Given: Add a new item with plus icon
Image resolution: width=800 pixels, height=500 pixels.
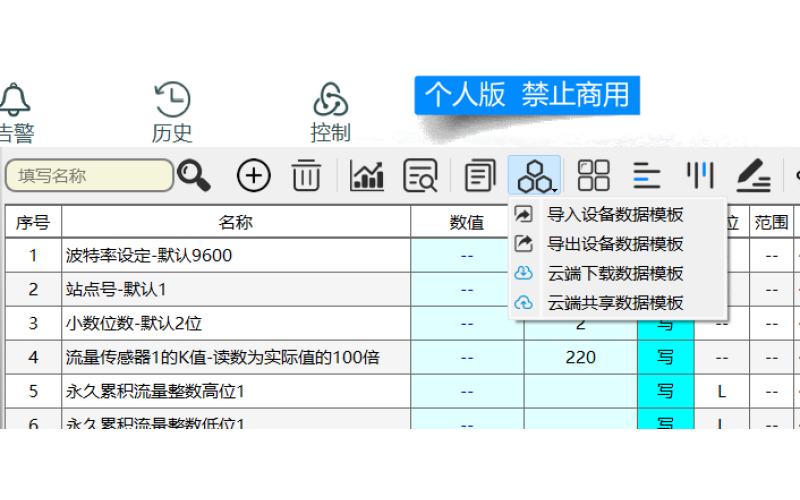Looking at the screenshot, I should 254,176.
